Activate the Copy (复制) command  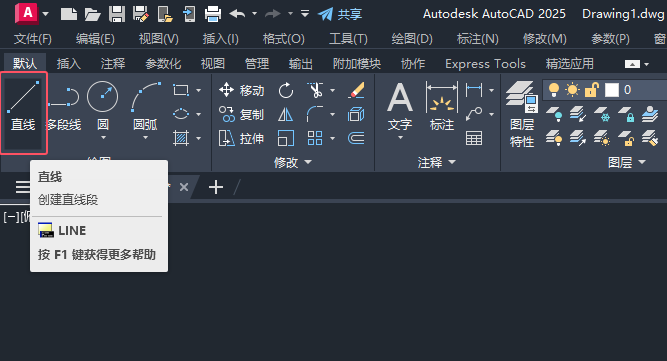pyautogui.click(x=241, y=114)
